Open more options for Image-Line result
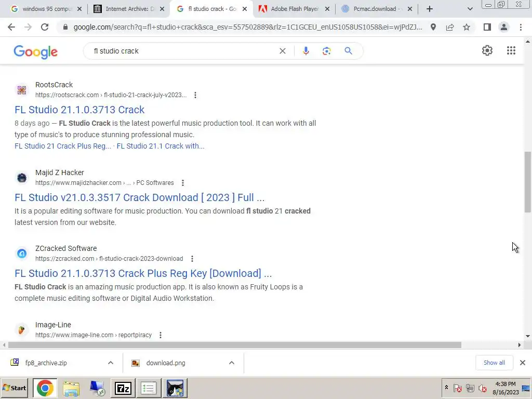 pos(161,335)
